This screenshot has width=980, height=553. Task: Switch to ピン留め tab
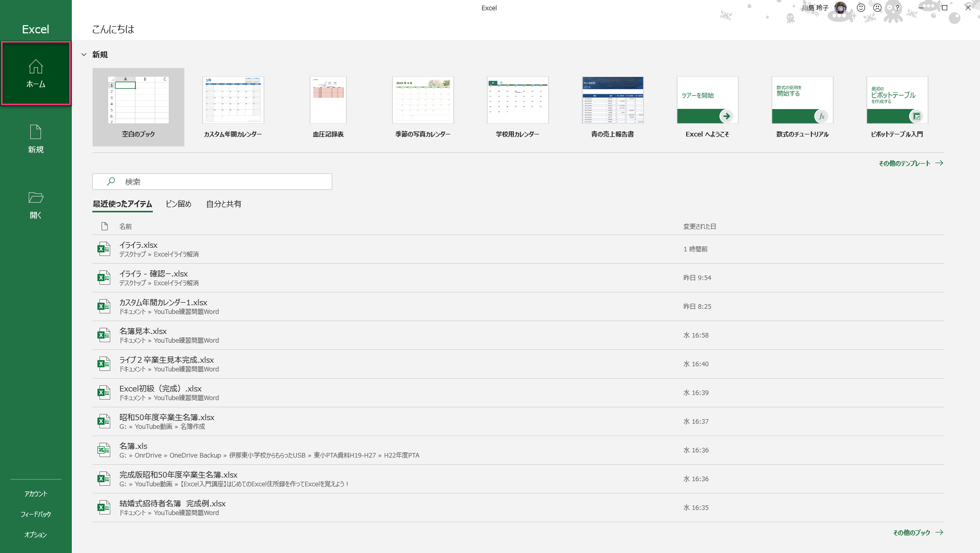point(178,204)
